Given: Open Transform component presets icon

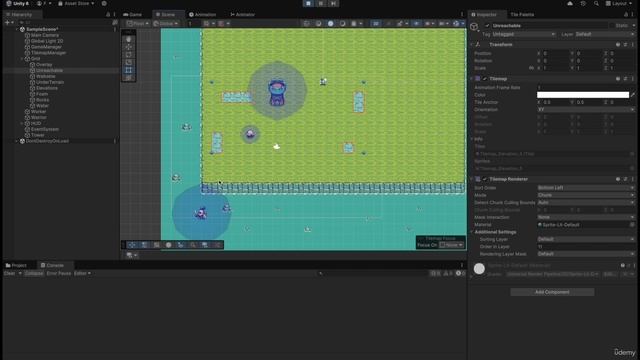Looking at the screenshot, I should [625, 44].
